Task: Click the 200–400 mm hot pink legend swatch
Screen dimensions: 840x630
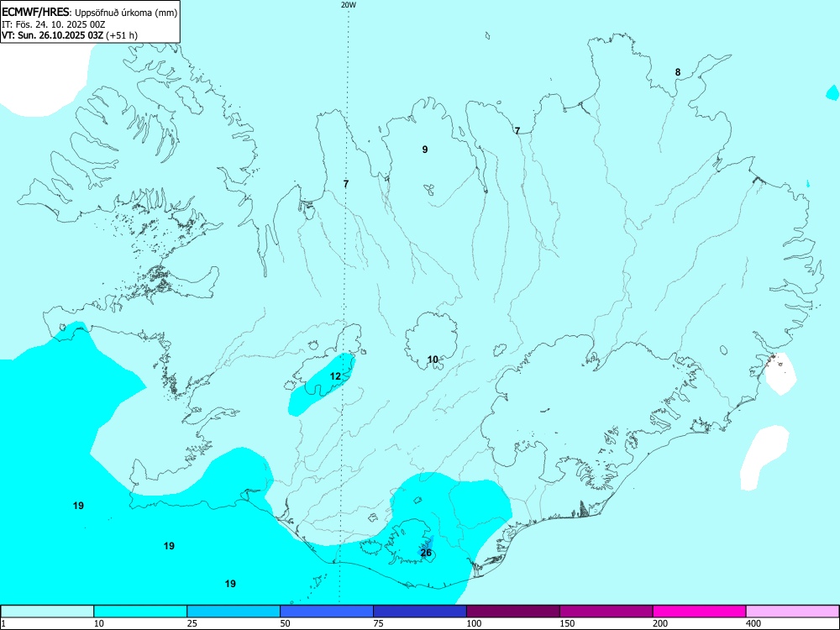Action: tap(700, 612)
